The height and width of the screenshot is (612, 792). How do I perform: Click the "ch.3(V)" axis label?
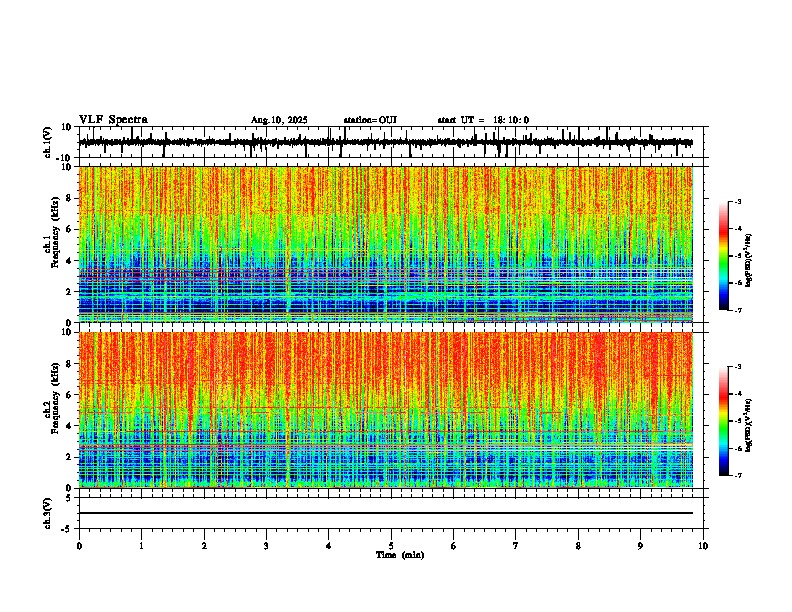(x=48, y=513)
